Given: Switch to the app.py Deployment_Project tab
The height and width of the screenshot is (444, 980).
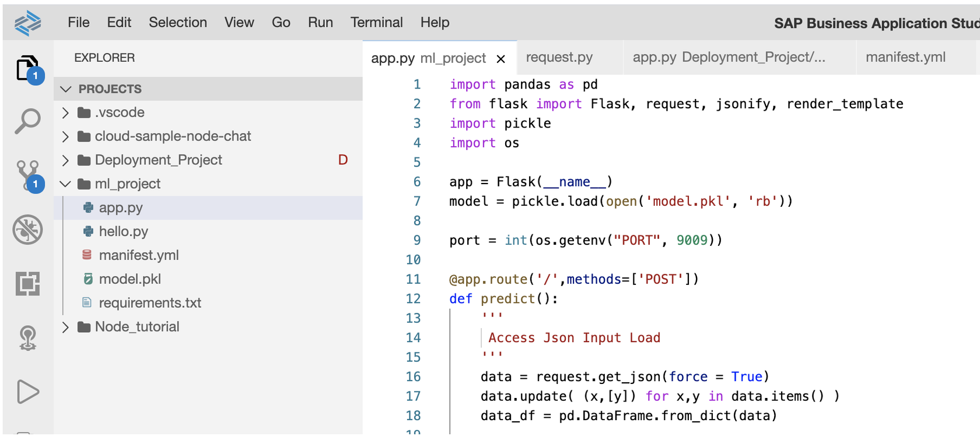Looking at the screenshot, I should click(x=740, y=57).
